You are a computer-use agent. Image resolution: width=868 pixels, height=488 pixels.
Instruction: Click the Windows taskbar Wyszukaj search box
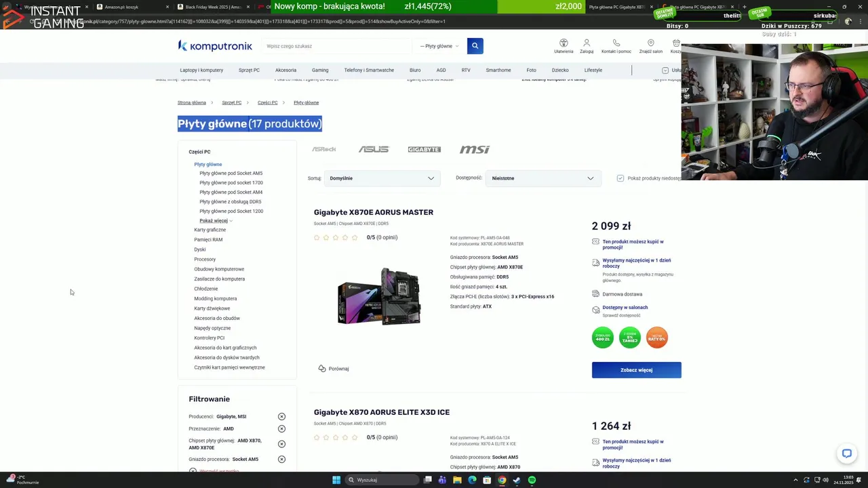point(380,480)
